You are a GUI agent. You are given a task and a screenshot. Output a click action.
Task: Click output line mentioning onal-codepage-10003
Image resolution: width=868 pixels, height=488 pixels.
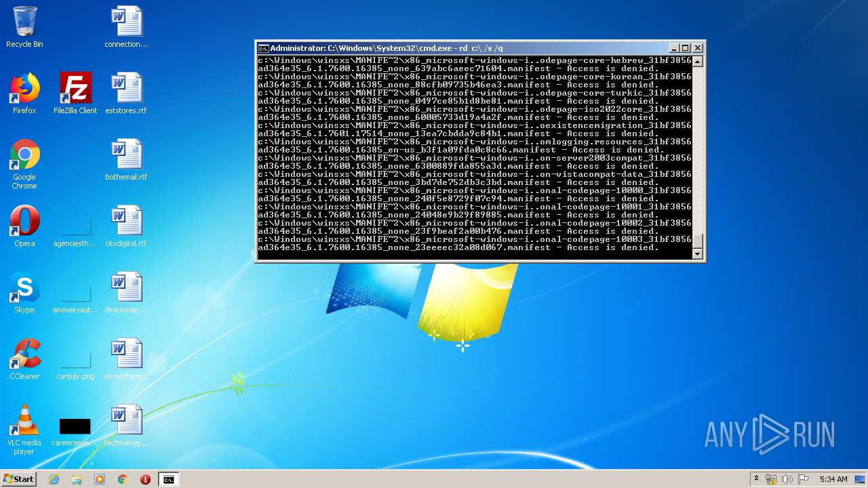click(x=475, y=239)
